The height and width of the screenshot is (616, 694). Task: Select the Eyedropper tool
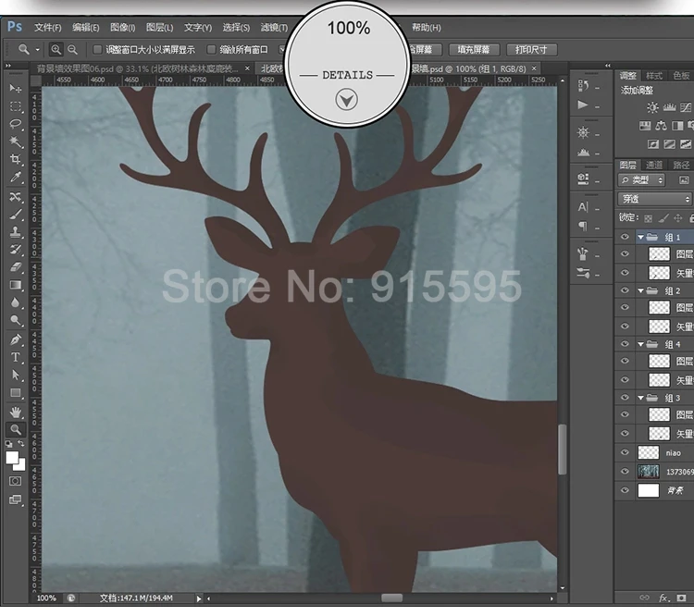point(16,177)
